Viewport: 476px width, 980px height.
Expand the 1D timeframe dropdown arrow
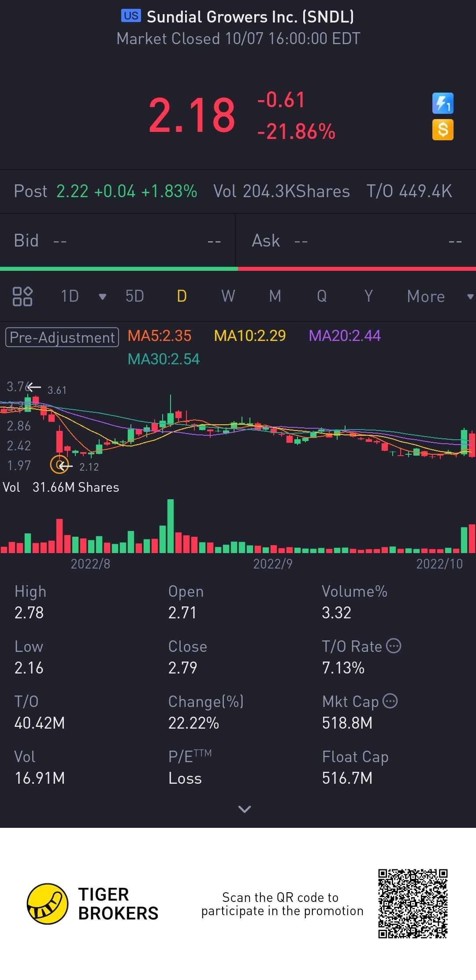coord(103,297)
